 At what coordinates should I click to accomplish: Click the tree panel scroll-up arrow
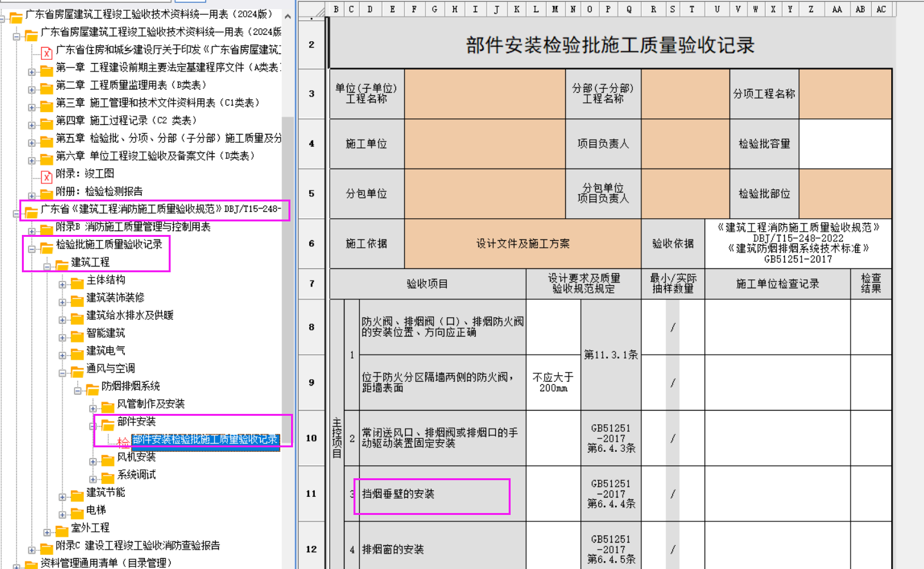coord(288,16)
